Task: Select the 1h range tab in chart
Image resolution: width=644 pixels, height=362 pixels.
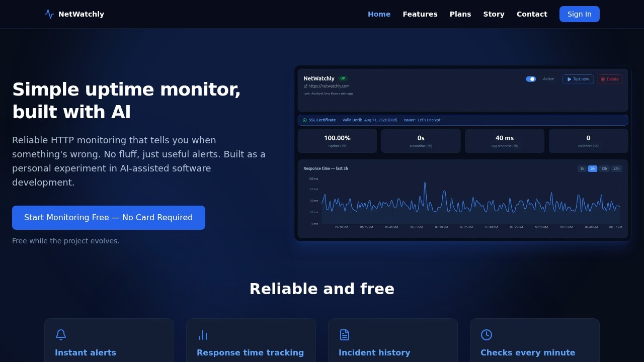Action: pos(582,169)
